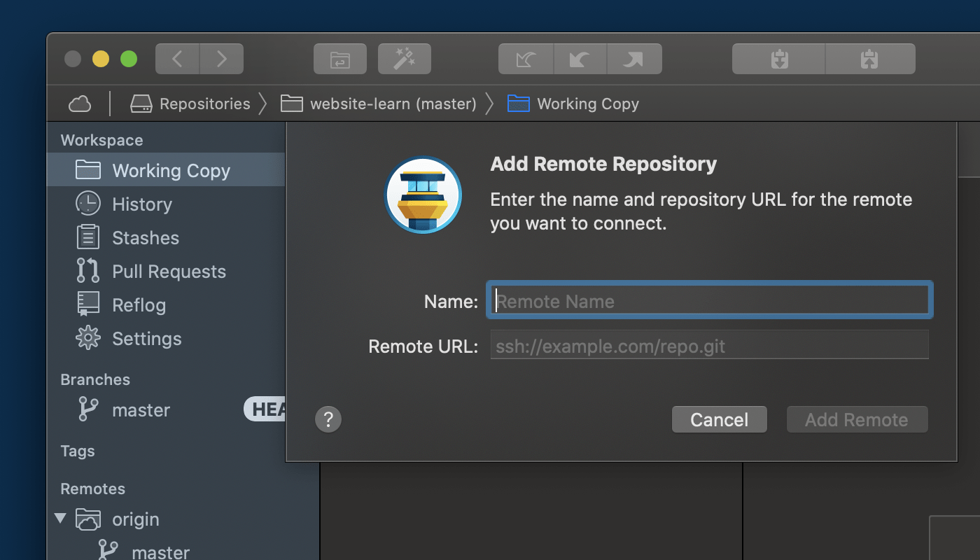Collapse the origin remote disclosure triangle
The height and width of the screenshot is (560, 980).
pos(61,519)
